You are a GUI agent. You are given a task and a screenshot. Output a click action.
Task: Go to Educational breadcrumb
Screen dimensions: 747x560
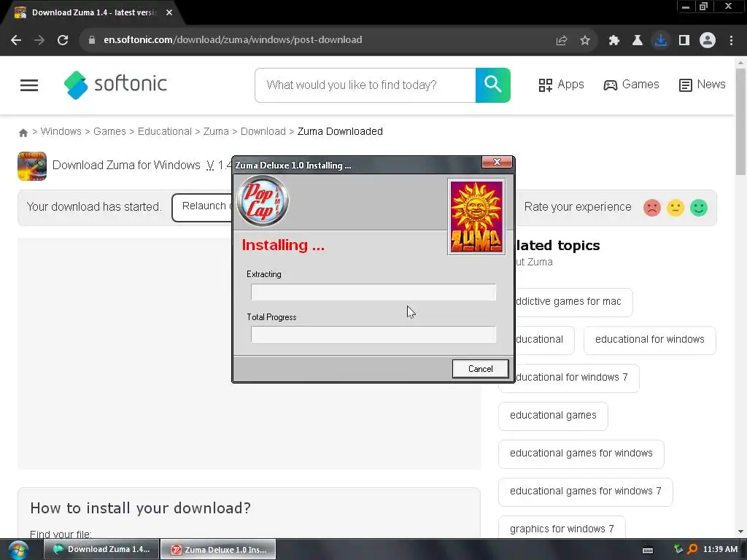click(164, 131)
